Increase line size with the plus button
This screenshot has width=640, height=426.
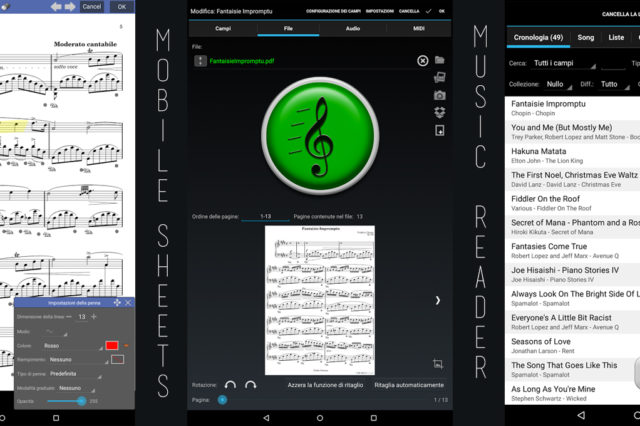click(x=94, y=317)
